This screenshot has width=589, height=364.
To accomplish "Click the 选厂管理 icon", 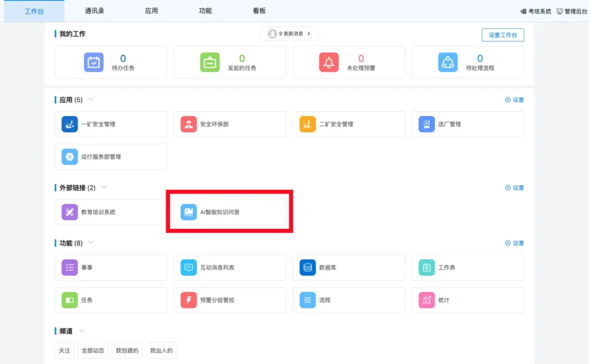I will click(426, 124).
